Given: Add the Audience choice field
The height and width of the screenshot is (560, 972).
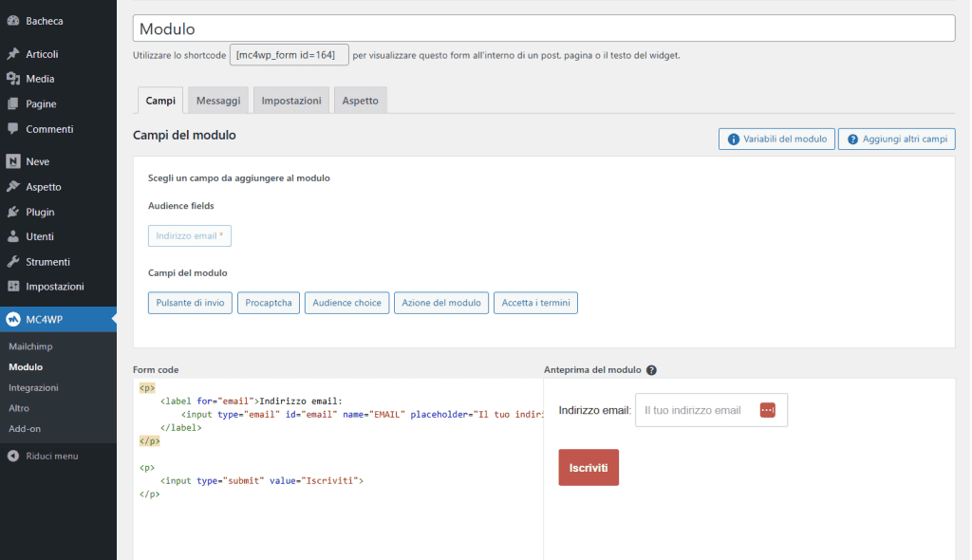Looking at the screenshot, I should click(346, 303).
